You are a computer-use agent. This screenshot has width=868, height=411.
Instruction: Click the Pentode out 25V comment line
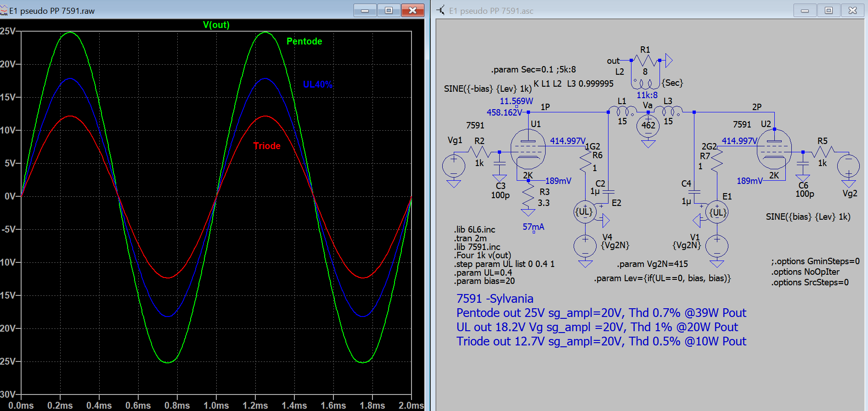[x=601, y=313]
